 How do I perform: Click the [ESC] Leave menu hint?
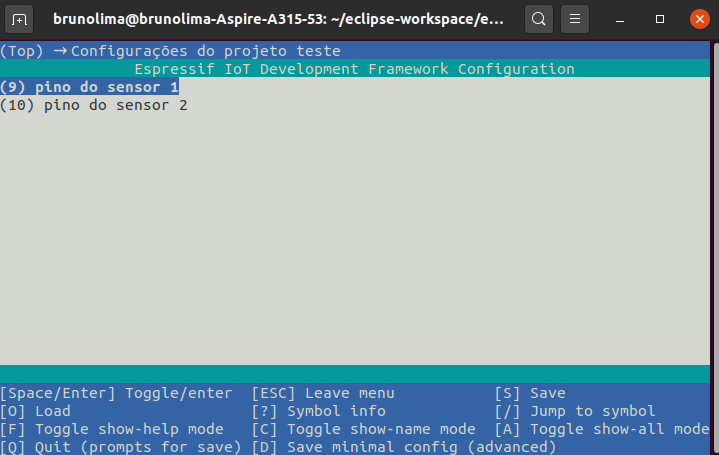pos(323,393)
